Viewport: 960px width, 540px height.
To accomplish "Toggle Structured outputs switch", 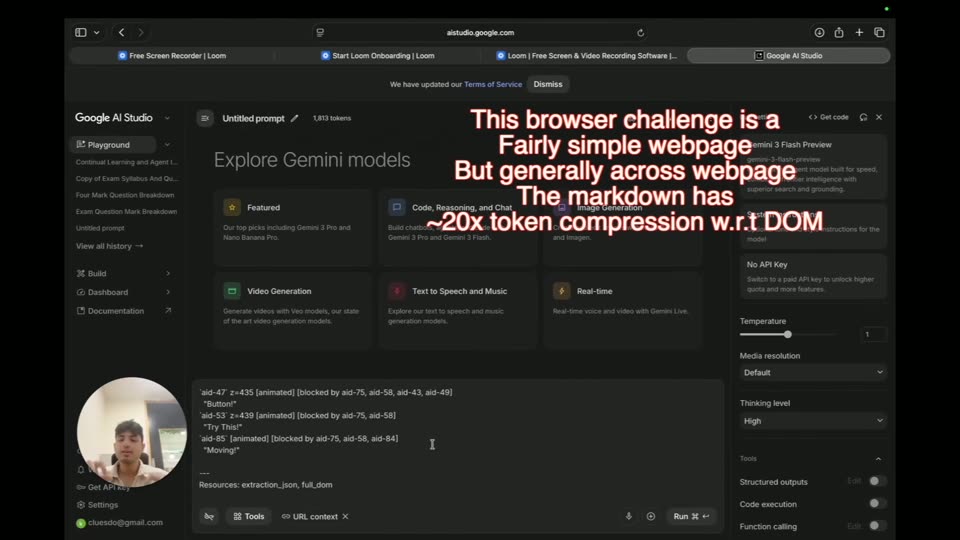I will (877, 481).
